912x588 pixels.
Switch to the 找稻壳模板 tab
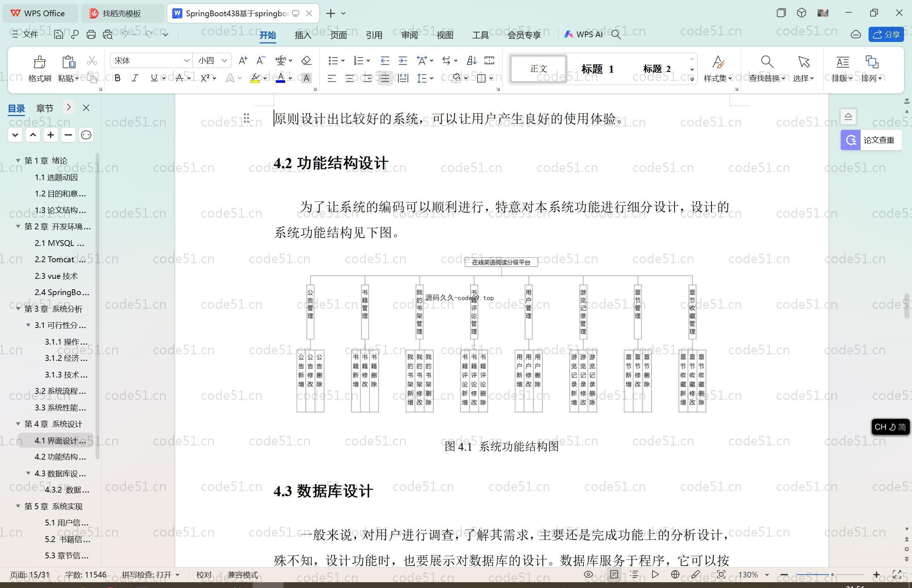(x=122, y=13)
